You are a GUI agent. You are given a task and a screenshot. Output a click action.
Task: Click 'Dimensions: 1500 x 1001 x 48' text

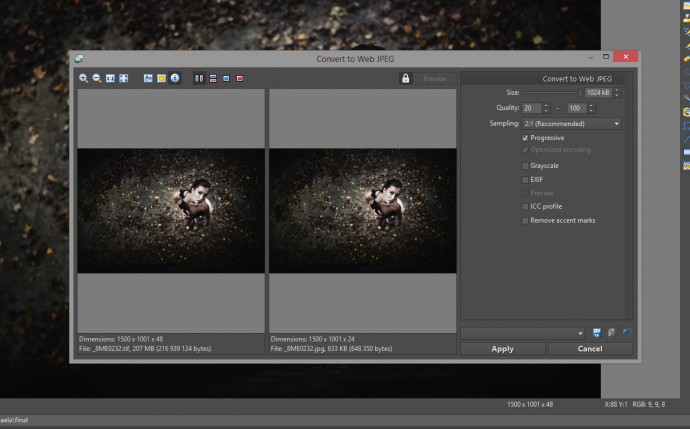[121, 339]
